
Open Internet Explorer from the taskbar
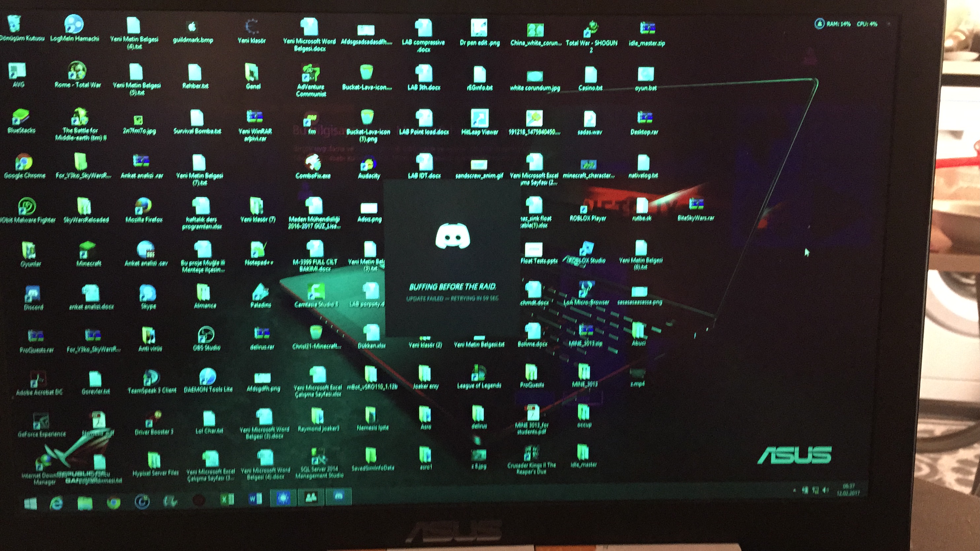[56, 503]
